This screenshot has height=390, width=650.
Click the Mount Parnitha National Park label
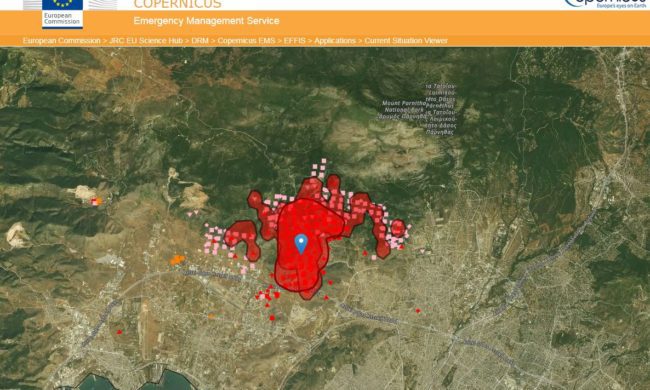[x=403, y=110]
